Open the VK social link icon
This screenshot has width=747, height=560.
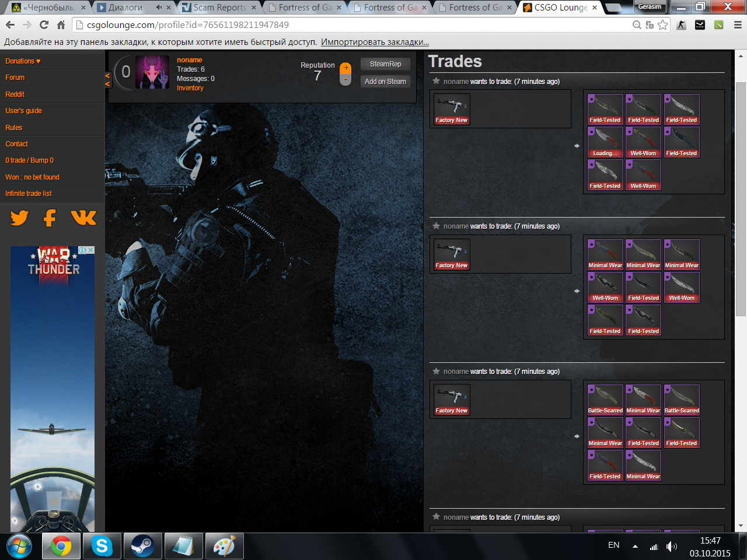(x=83, y=218)
